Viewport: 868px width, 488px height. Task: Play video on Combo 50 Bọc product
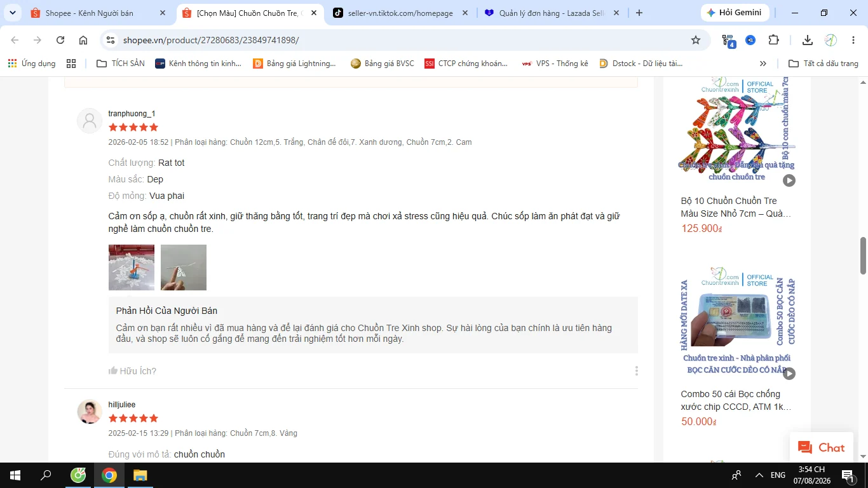(789, 374)
